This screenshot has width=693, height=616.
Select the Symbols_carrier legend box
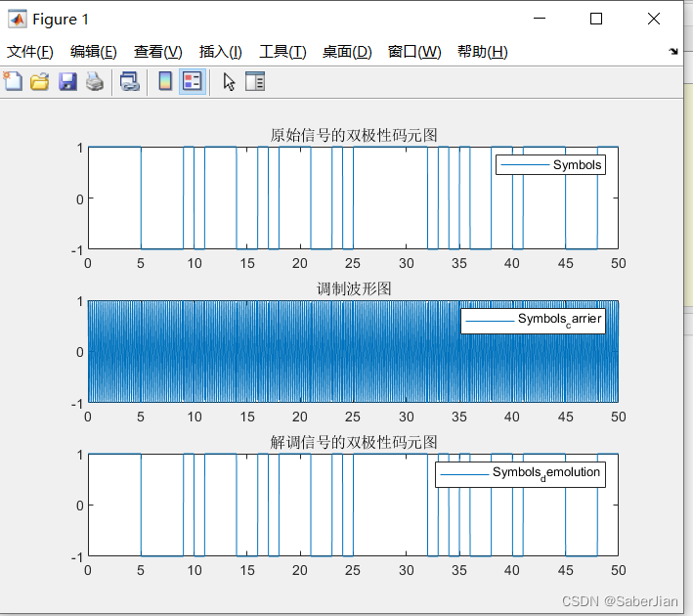533,321
